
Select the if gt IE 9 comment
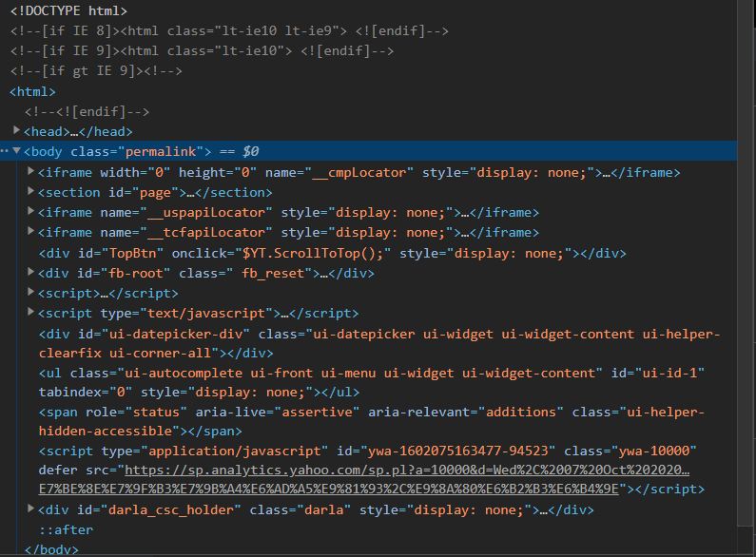point(96,71)
